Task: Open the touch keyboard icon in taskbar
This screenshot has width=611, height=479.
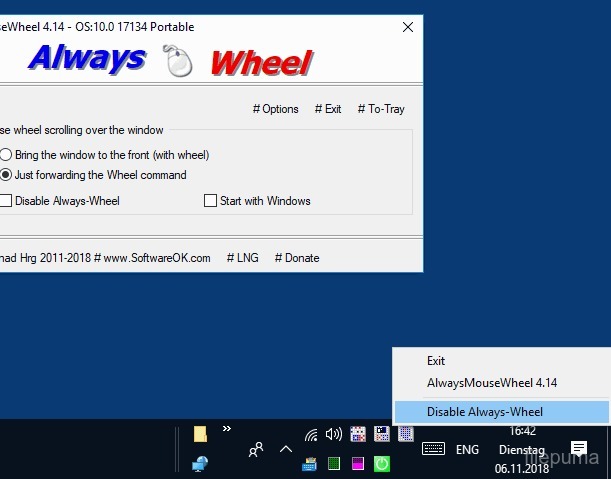Action: (x=433, y=449)
